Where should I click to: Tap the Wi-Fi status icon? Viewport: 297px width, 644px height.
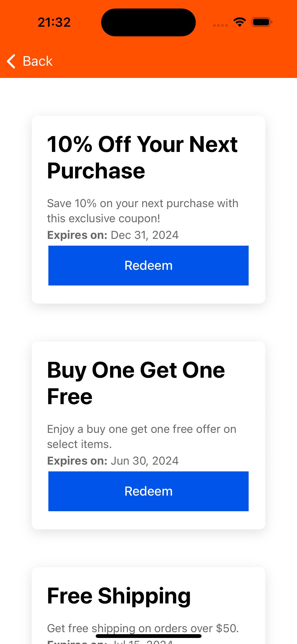coord(240,22)
